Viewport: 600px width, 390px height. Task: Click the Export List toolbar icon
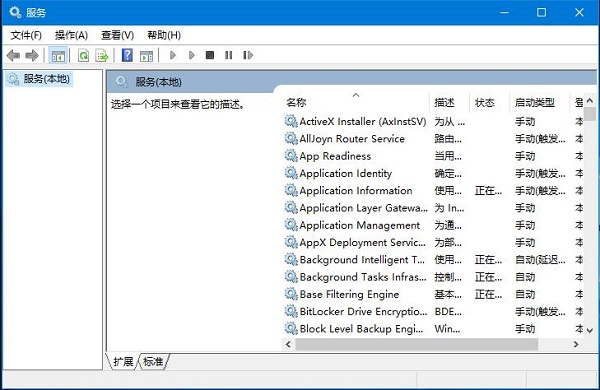(102, 55)
